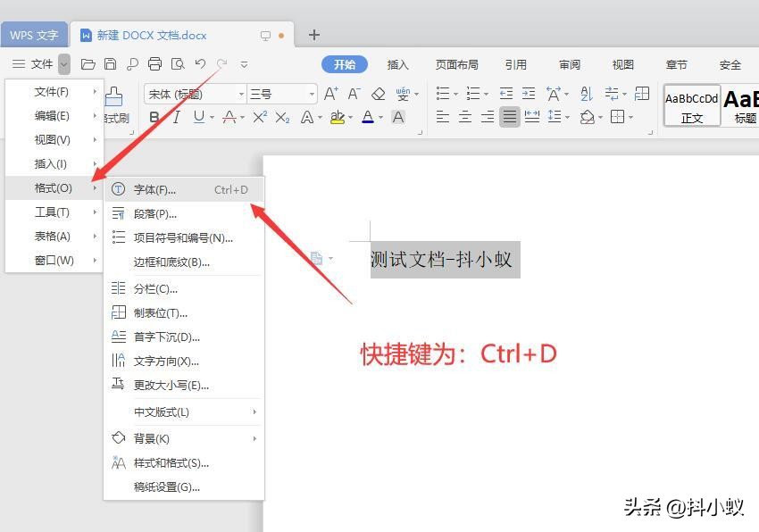759x532 pixels.
Task: Click the Print Preview icon
Action: pos(177,63)
